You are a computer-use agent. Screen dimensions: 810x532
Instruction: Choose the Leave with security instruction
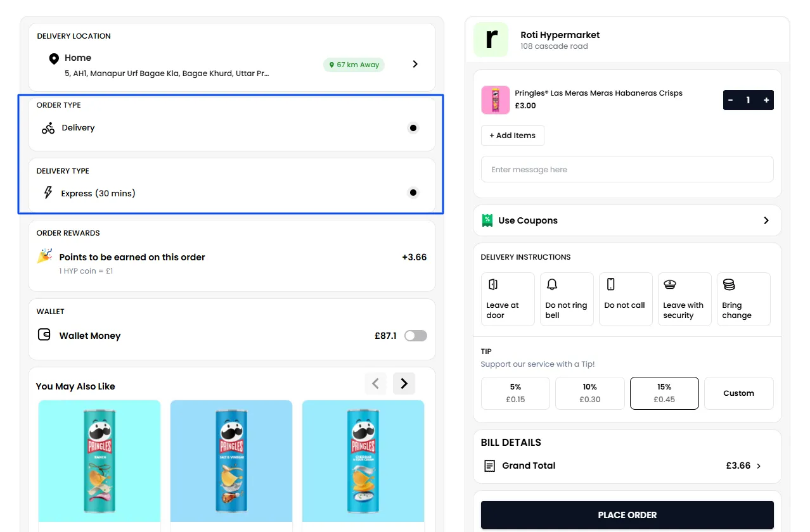click(685, 299)
